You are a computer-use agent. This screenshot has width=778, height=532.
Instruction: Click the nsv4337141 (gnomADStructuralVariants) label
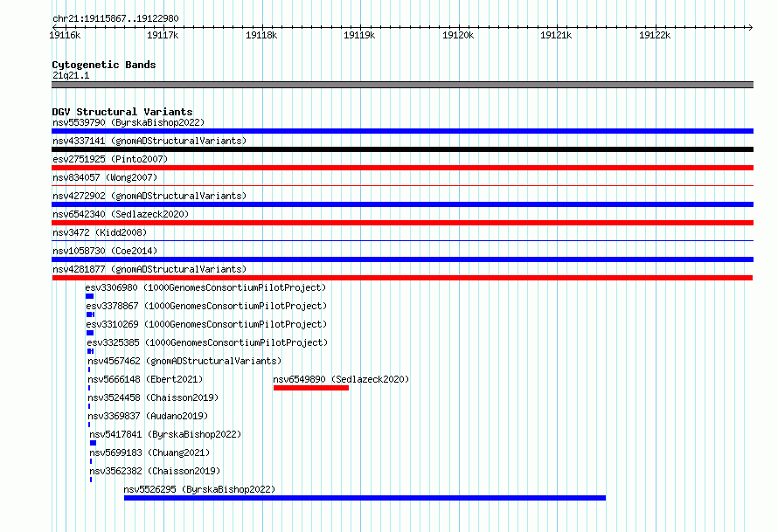149,141
